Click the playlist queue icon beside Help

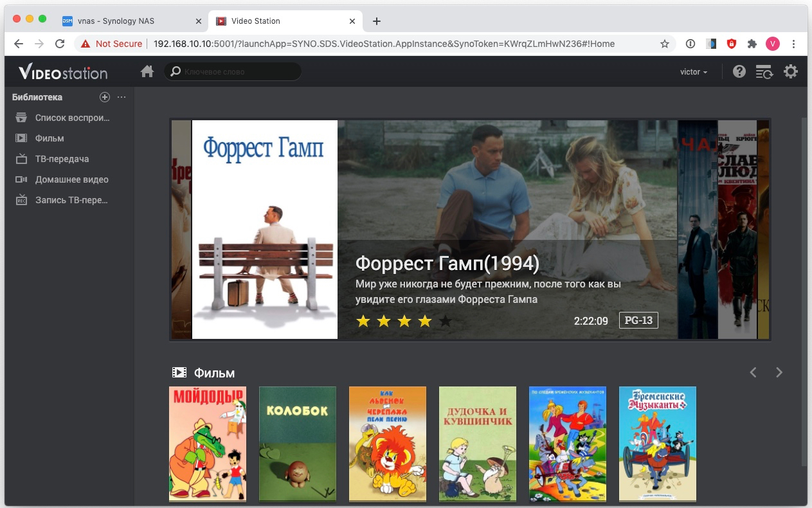click(764, 71)
